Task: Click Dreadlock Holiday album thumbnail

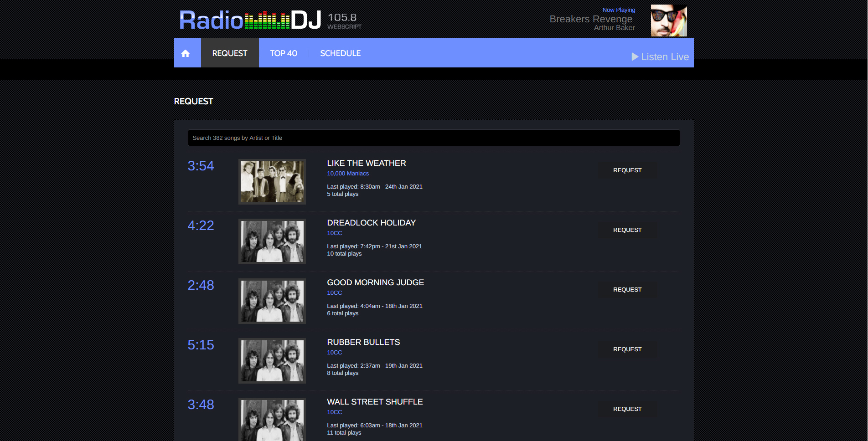Action: click(272, 241)
